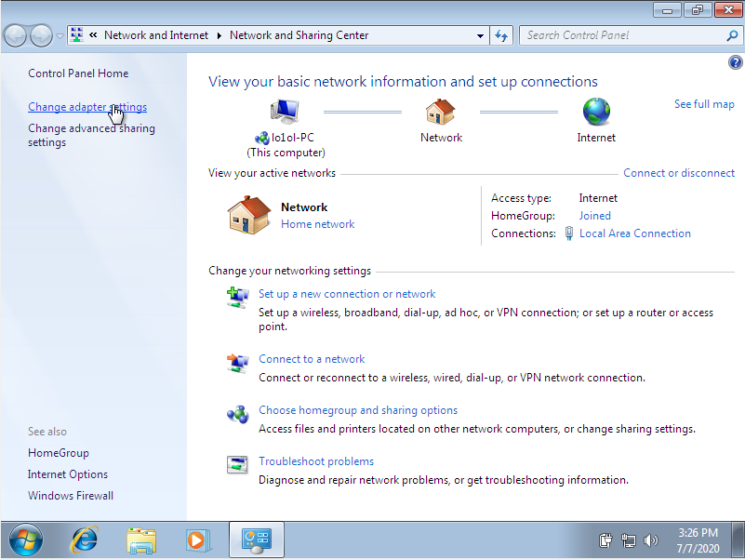Click the Network house icon in map

441,112
